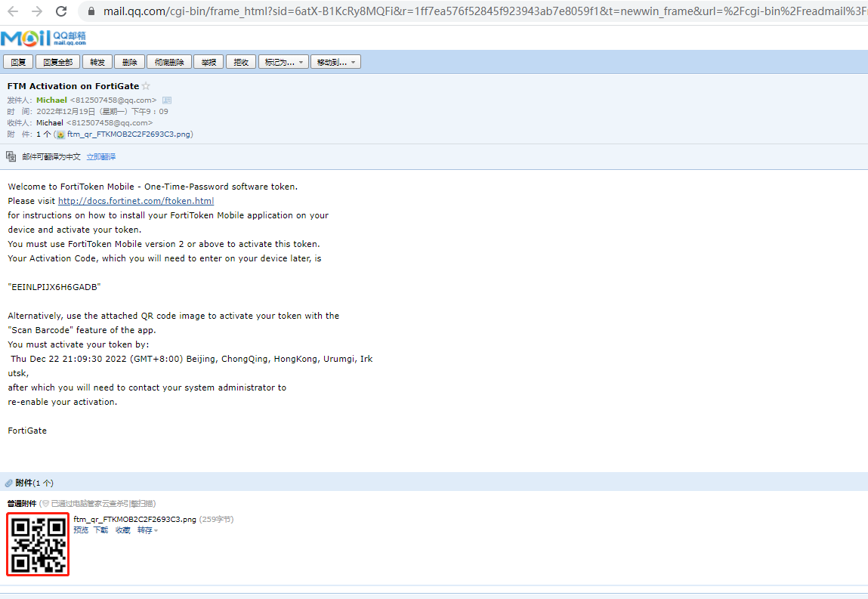Open the 标记为 (Mark as) dropdown
The height and width of the screenshot is (599, 868).
(283, 62)
